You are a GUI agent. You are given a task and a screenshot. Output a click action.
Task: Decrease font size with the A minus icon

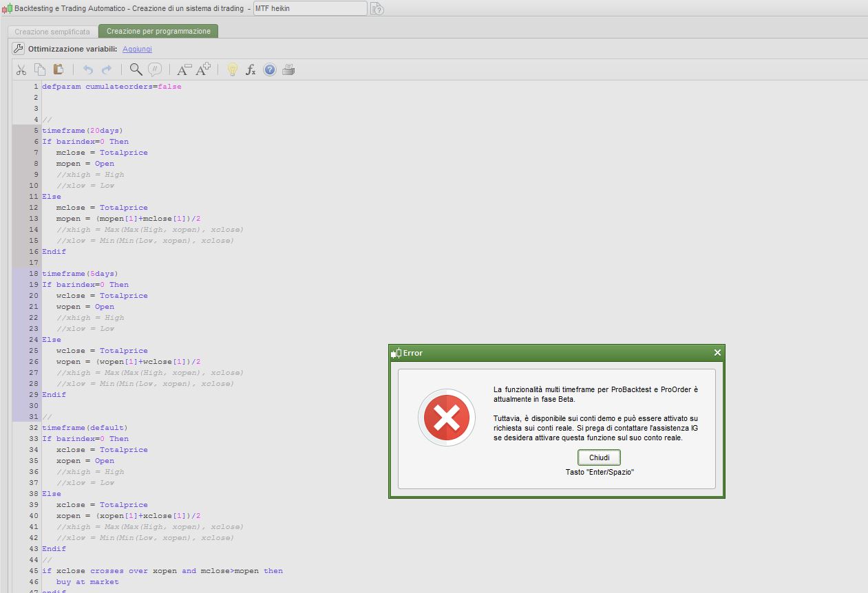point(184,69)
